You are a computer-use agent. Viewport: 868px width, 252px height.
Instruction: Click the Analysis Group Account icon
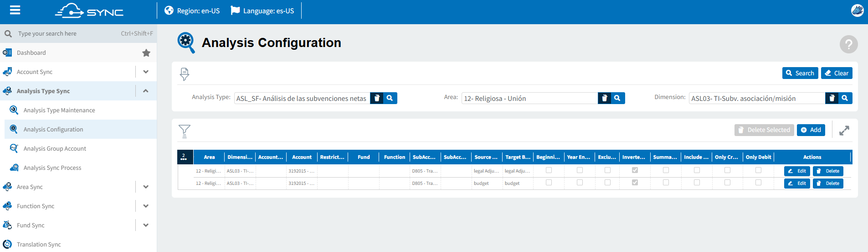point(14,148)
